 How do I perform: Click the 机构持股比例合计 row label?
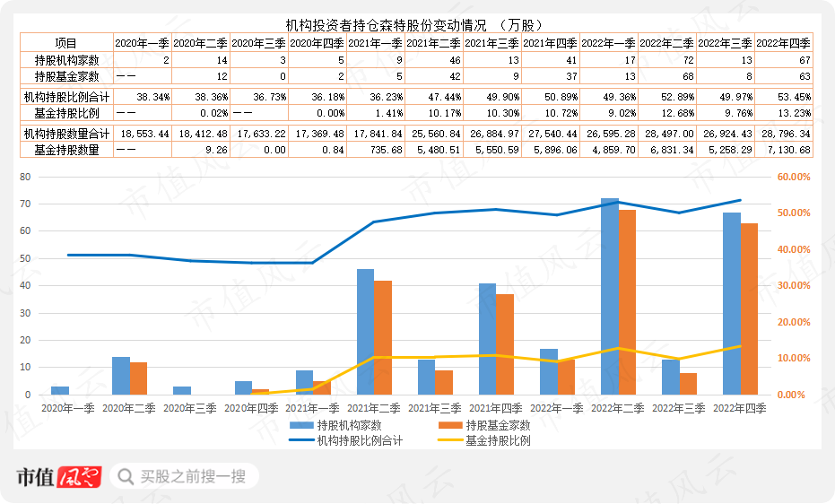[66, 97]
